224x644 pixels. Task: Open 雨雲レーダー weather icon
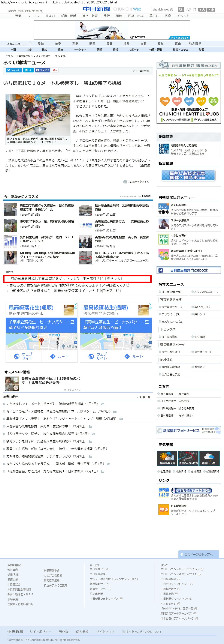(x=209, y=458)
